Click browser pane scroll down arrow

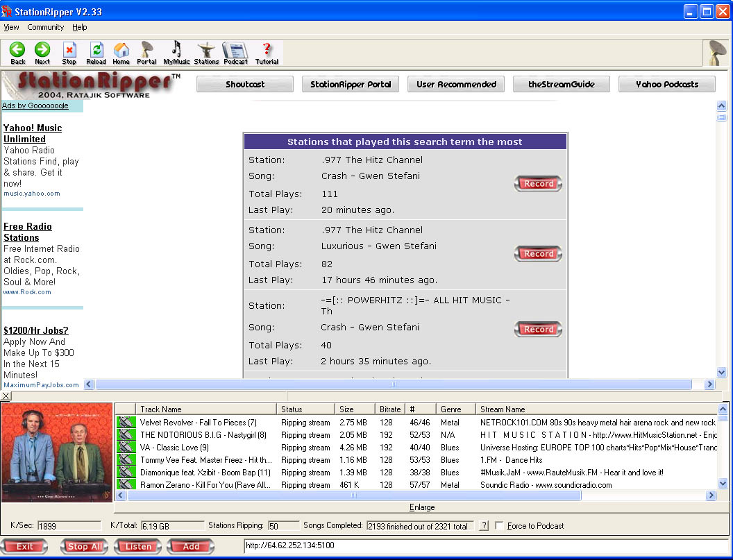[721, 373]
